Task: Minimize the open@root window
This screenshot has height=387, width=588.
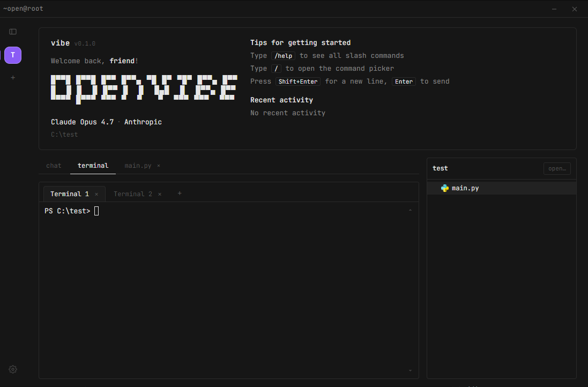Action: (x=554, y=9)
